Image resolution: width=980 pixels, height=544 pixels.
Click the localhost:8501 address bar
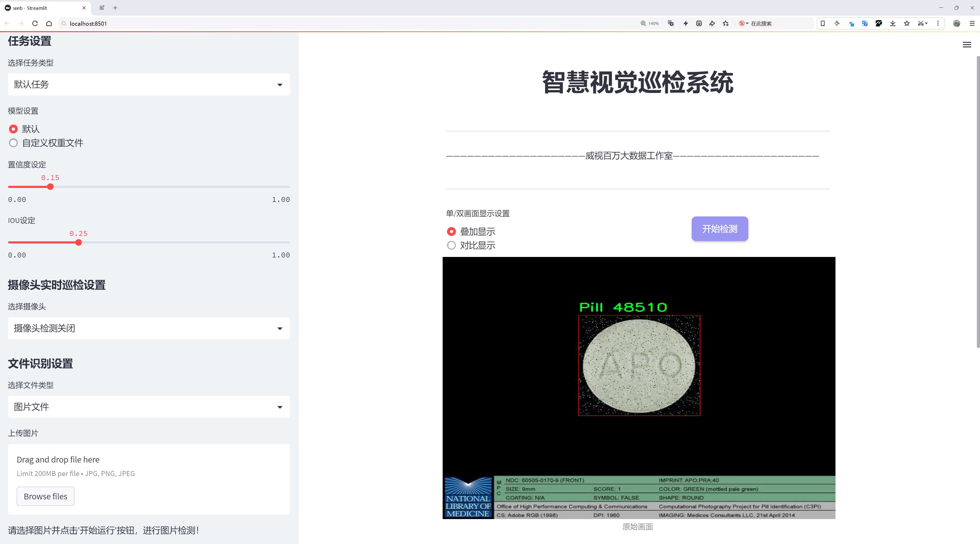coord(342,24)
